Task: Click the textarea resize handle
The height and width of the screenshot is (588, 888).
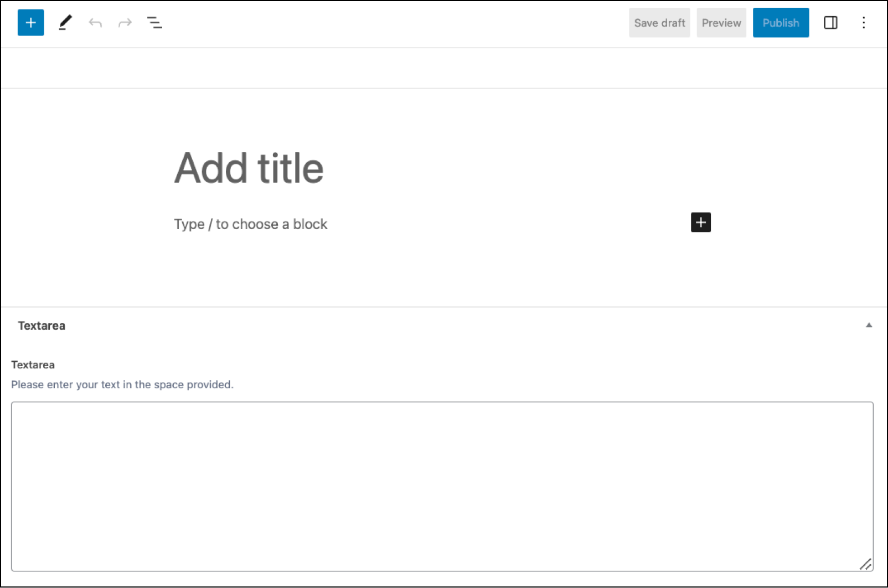Action: coord(865,565)
